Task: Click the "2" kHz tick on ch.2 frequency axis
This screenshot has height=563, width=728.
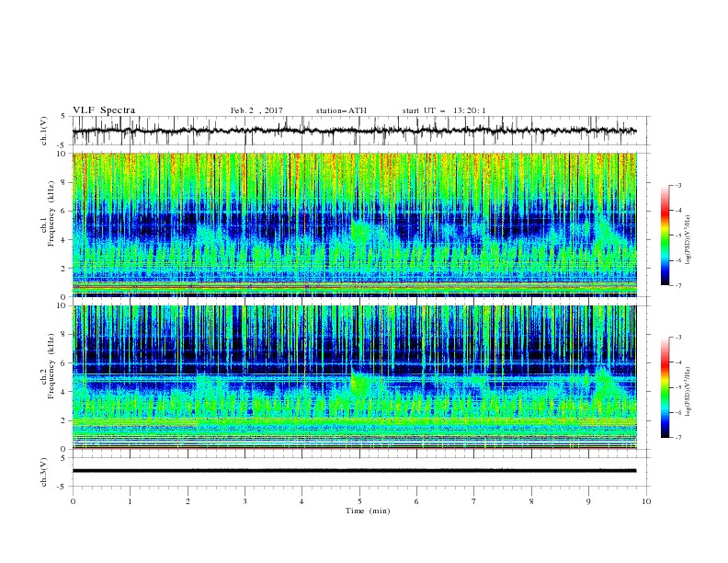Action: point(64,420)
